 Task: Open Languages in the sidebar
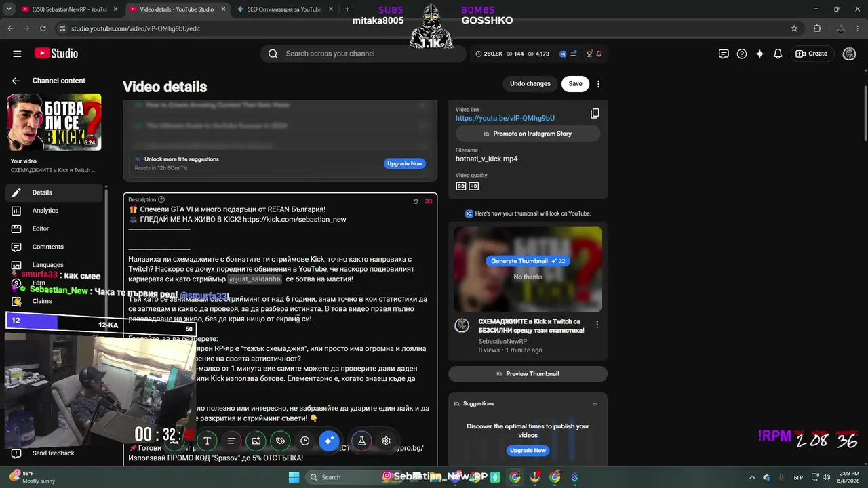(54, 265)
